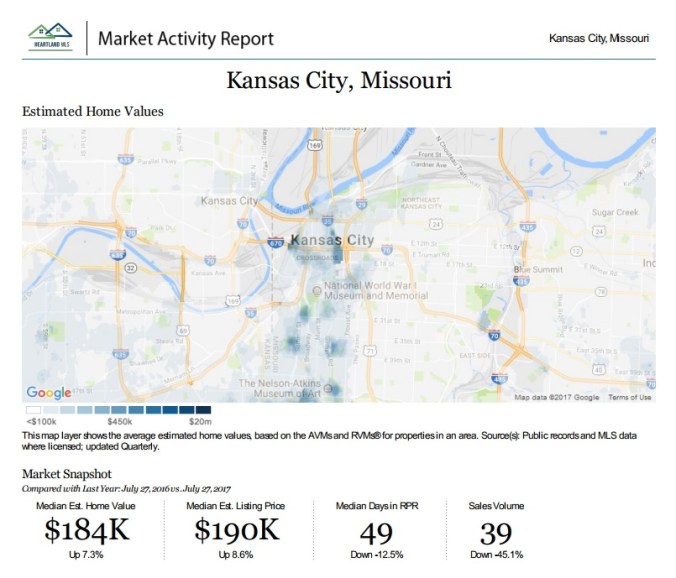Click the Blue Summit map label

pos(538,269)
